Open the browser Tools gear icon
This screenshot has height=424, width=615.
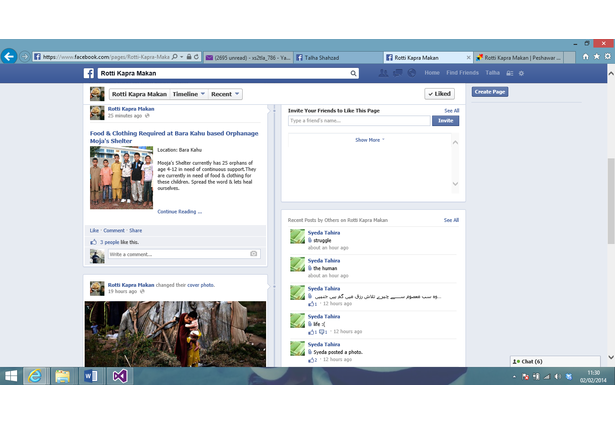(x=608, y=56)
